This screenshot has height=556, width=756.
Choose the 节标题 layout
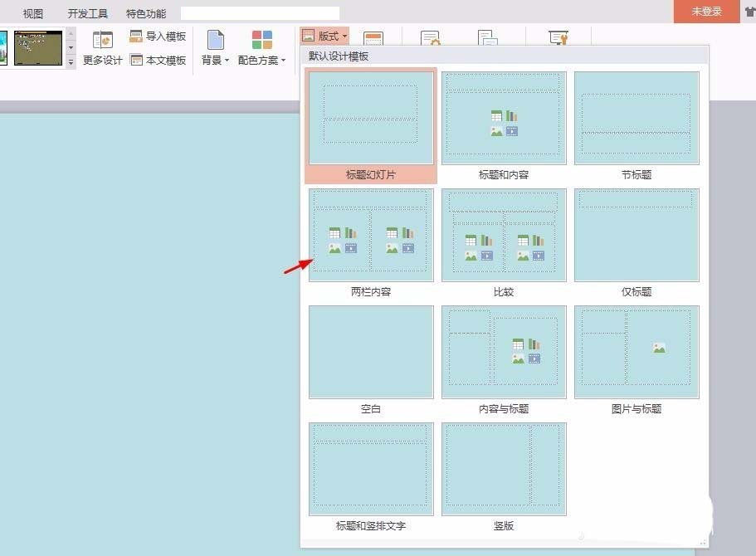[x=637, y=125]
